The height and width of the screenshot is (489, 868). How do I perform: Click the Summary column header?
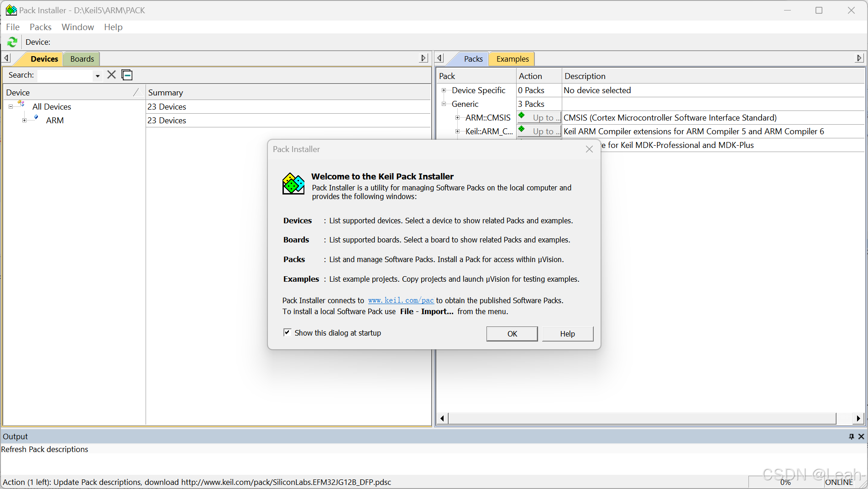(x=288, y=93)
